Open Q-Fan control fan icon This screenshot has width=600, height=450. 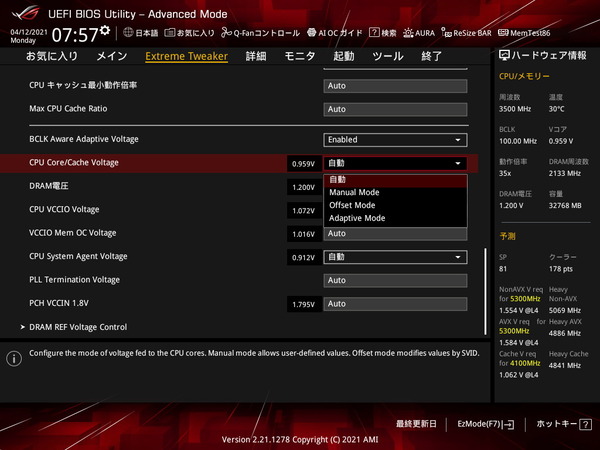coord(226,33)
